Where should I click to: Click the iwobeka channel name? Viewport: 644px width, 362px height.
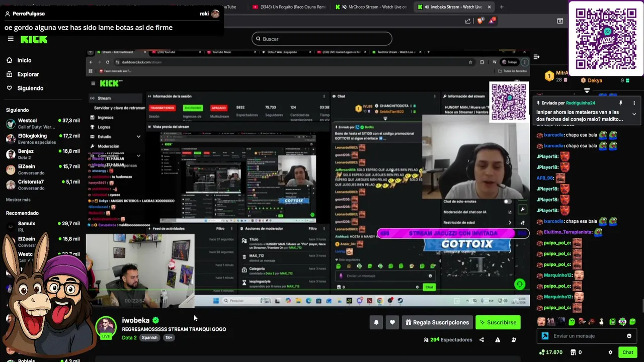click(x=135, y=320)
